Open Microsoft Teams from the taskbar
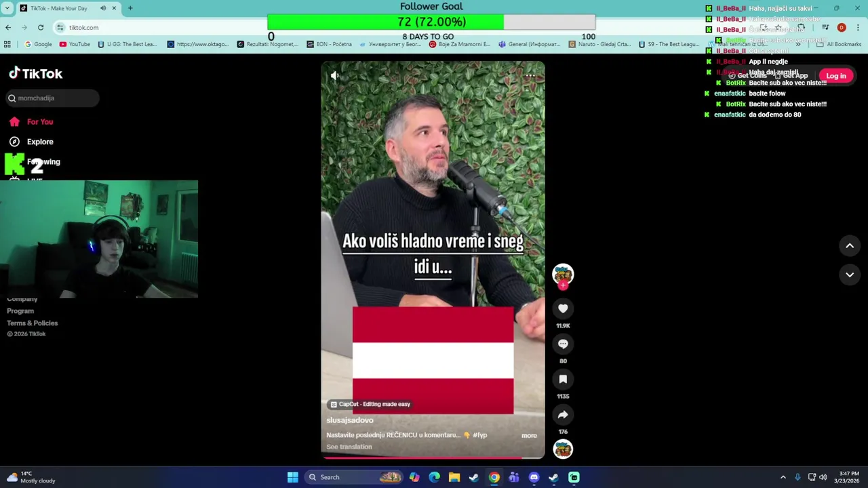This screenshot has width=868, height=488. (514, 477)
